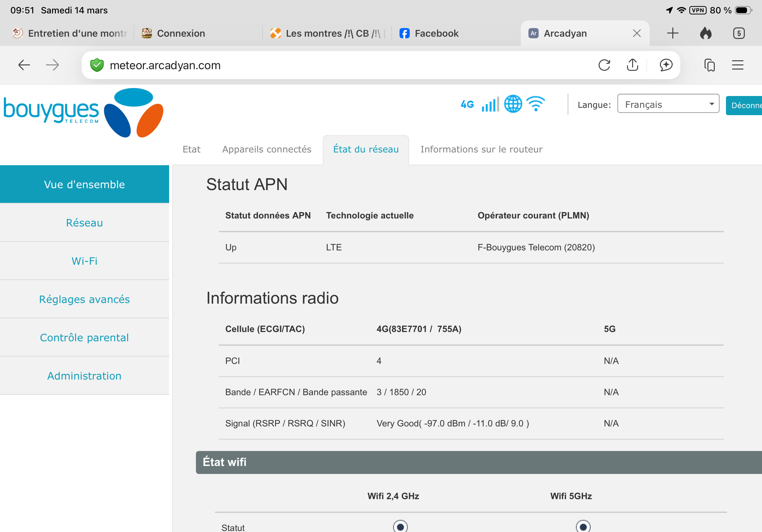Click the PCI value 4

379,361
